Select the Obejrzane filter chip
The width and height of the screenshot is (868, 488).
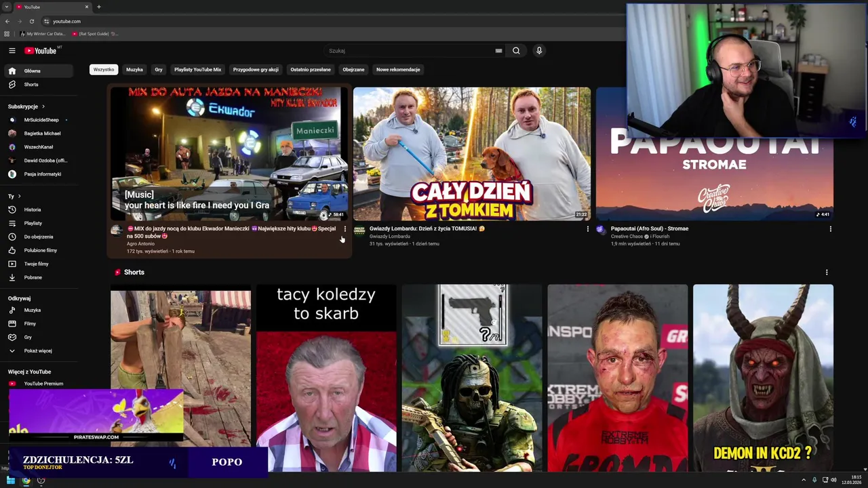pos(353,69)
